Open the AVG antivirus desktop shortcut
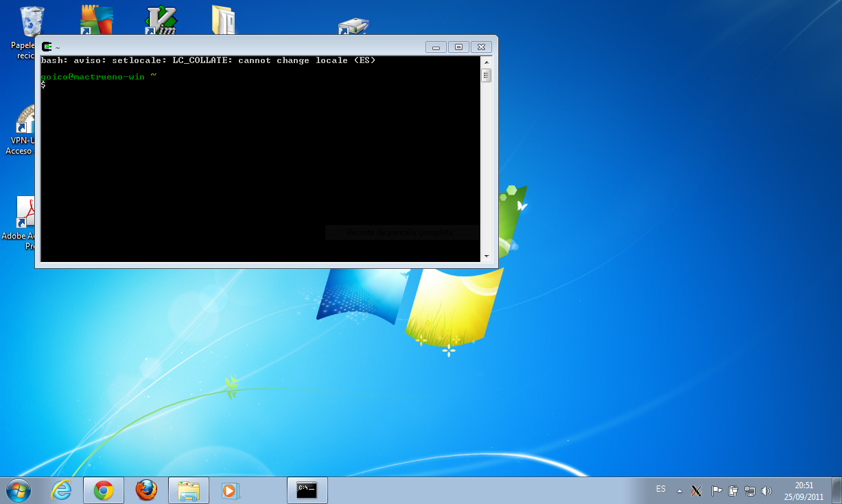The height and width of the screenshot is (504, 842). point(96,20)
